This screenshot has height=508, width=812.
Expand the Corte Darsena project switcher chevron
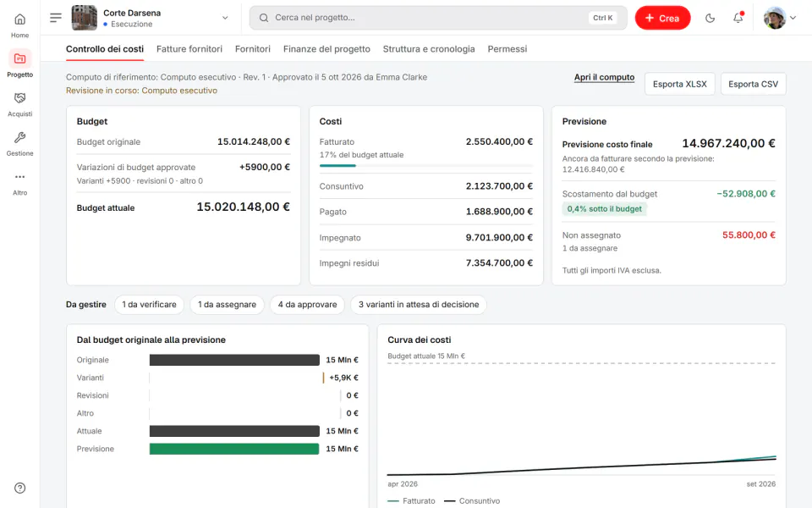[225, 18]
